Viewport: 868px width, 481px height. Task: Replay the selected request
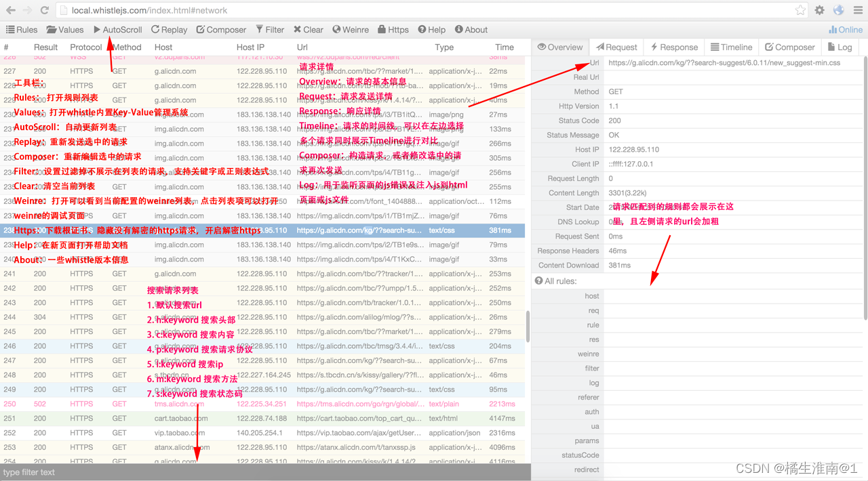(x=169, y=30)
